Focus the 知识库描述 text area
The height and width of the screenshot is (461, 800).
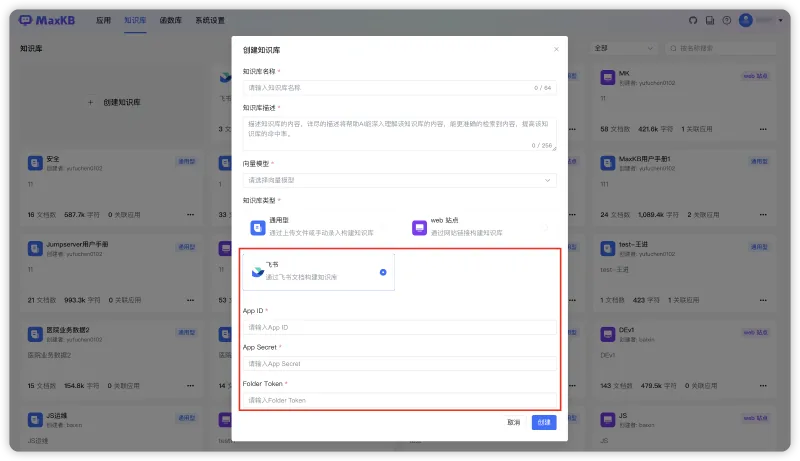pyautogui.click(x=399, y=134)
